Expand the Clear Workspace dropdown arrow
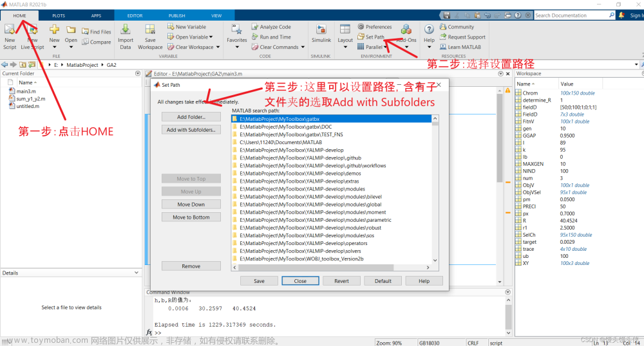 pyautogui.click(x=218, y=47)
